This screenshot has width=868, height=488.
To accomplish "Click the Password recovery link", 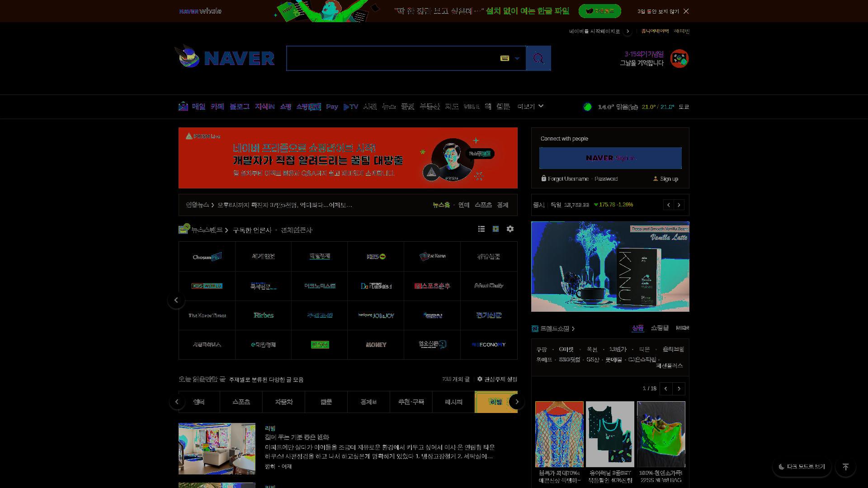I will pos(606,179).
